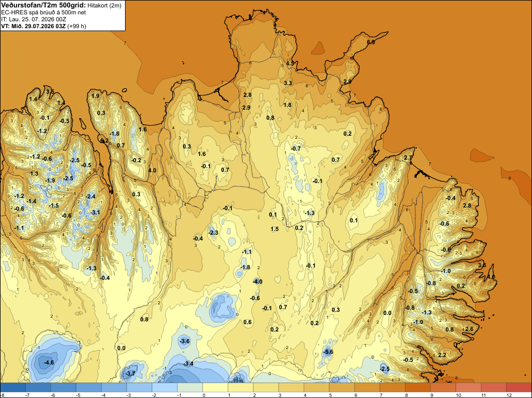Click the -5.6 temperature value on the map
The height and width of the screenshot is (398, 532).
(328, 352)
